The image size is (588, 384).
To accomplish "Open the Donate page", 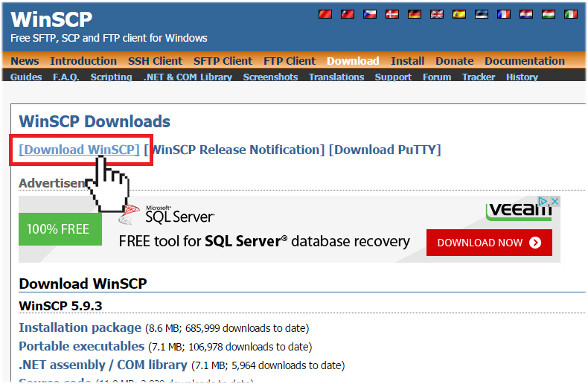I will coord(455,61).
